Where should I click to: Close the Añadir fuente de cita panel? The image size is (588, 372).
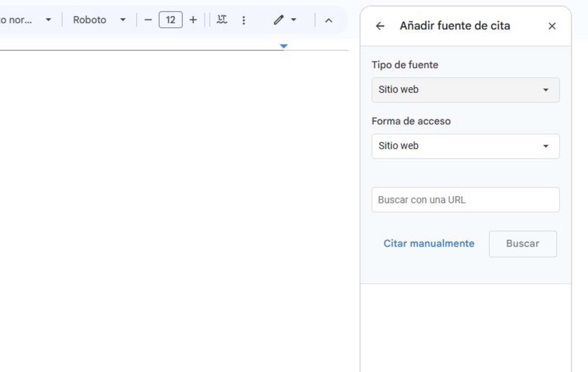(552, 26)
